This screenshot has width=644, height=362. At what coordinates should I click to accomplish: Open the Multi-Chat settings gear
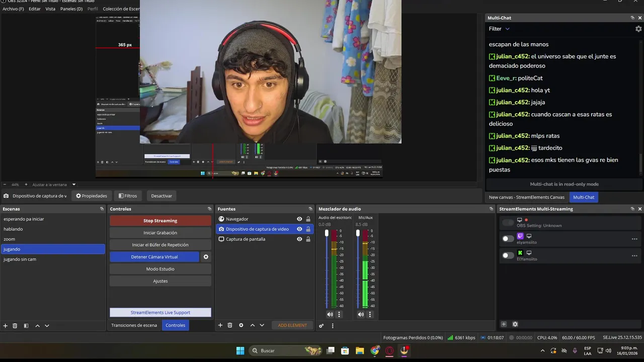pos(638,29)
